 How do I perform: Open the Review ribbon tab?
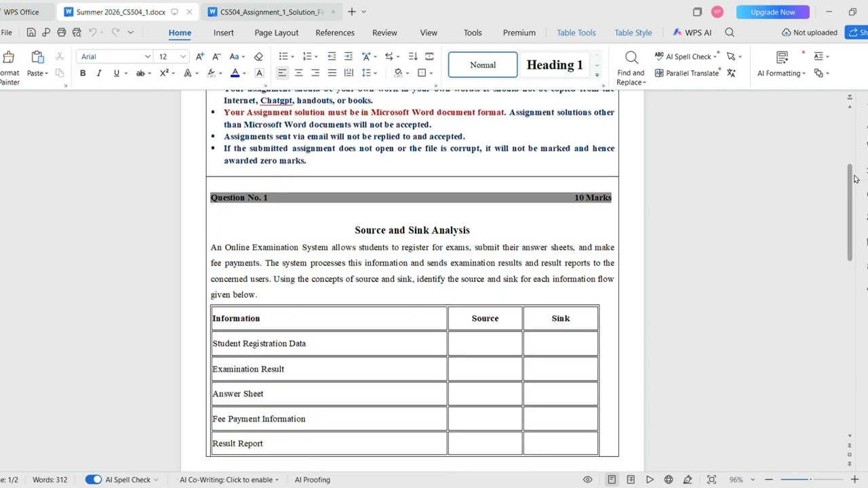point(384,33)
